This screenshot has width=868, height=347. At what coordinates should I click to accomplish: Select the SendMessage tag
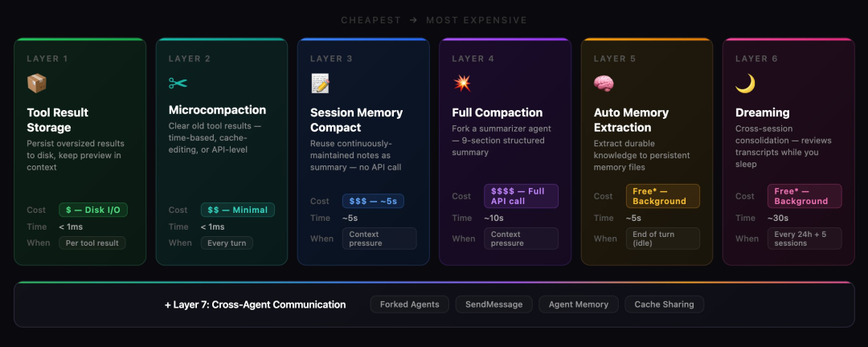click(493, 304)
